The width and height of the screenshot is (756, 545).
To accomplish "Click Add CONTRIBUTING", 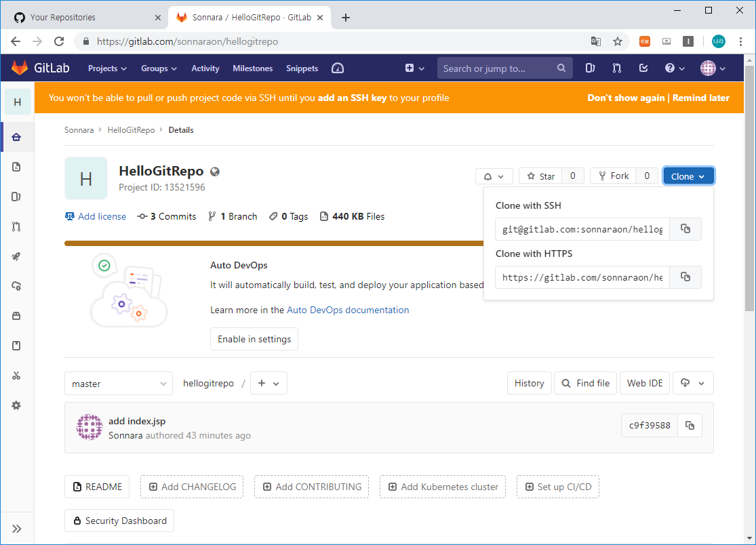I will (311, 487).
